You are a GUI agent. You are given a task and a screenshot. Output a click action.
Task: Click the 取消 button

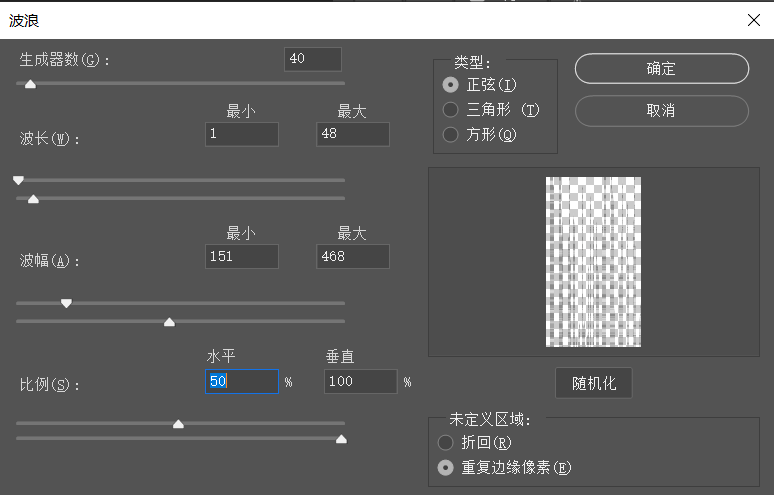tap(661, 111)
